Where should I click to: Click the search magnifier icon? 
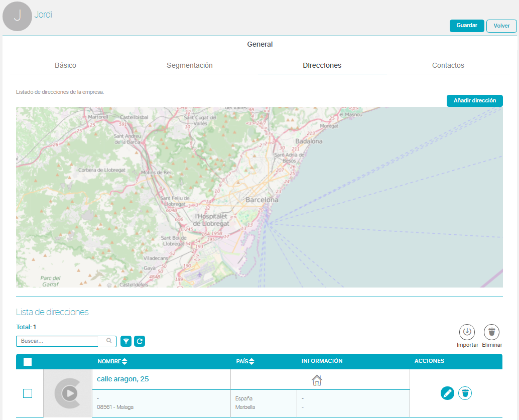(109, 341)
